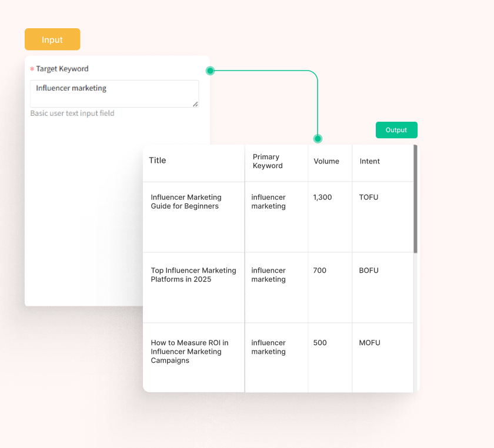Click primary keyword cell in TOFU row

pos(276,217)
